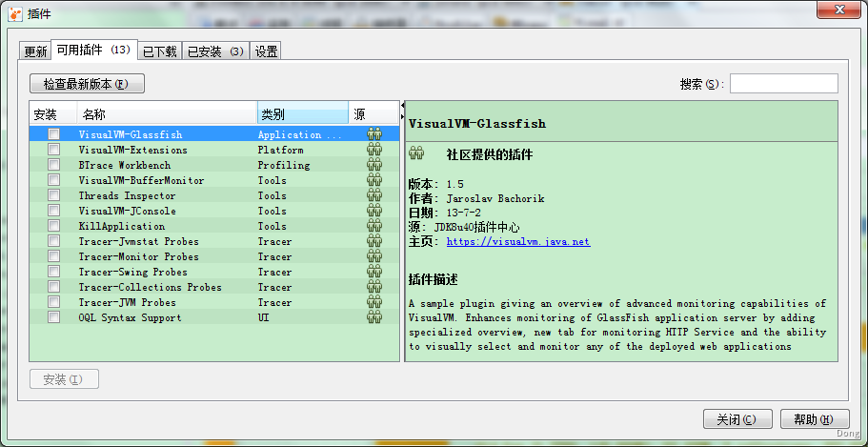Click the plugin dialog title bar icon
Screen dimensions: 868x447
[15, 14]
